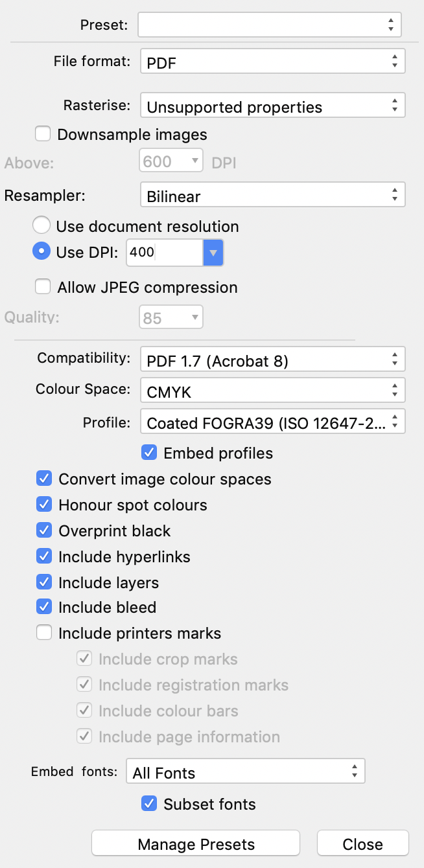Open the Resampler Bilinear dropdown

[x=272, y=196]
